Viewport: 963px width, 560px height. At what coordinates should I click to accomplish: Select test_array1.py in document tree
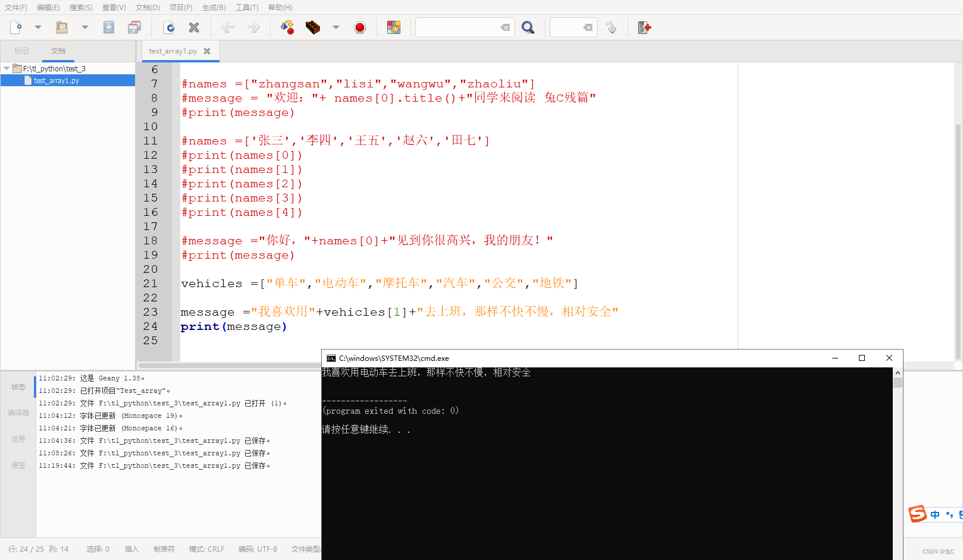(x=57, y=80)
